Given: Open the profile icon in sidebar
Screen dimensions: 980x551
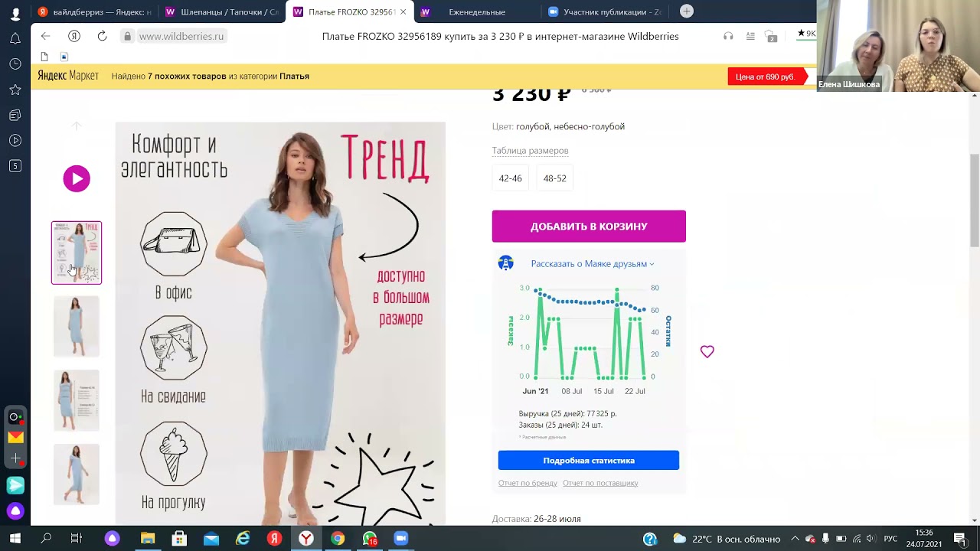Looking at the screenshot, I should (x=15, y=14).
